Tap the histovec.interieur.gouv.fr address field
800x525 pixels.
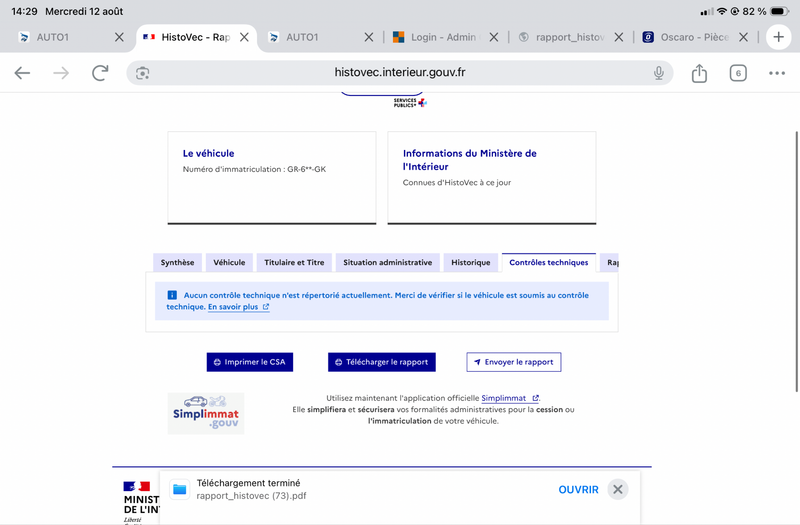tap(399, 72)
